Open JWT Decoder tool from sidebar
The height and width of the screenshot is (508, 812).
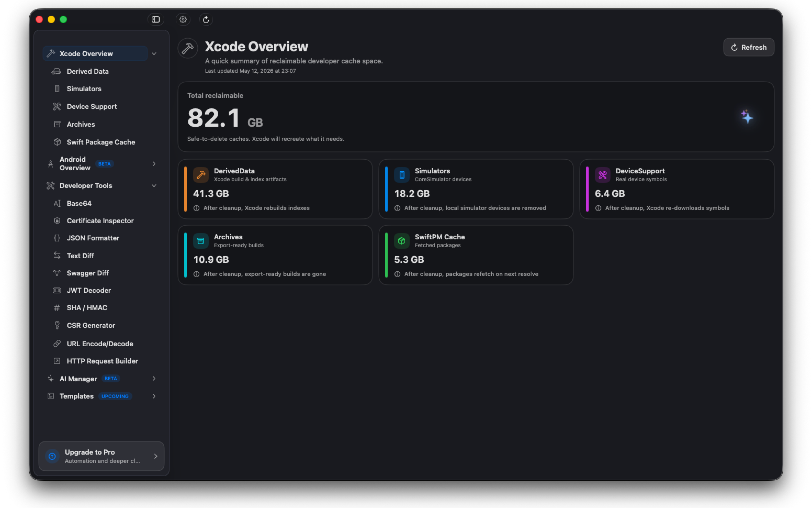point(89,290)
